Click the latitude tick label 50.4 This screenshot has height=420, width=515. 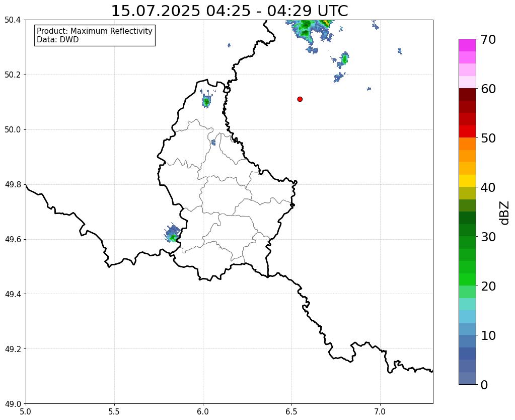[13, 20]
